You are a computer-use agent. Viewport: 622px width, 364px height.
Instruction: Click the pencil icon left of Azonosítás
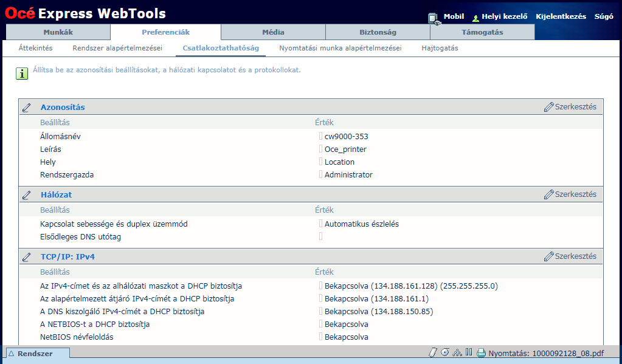tap(27, 108)
